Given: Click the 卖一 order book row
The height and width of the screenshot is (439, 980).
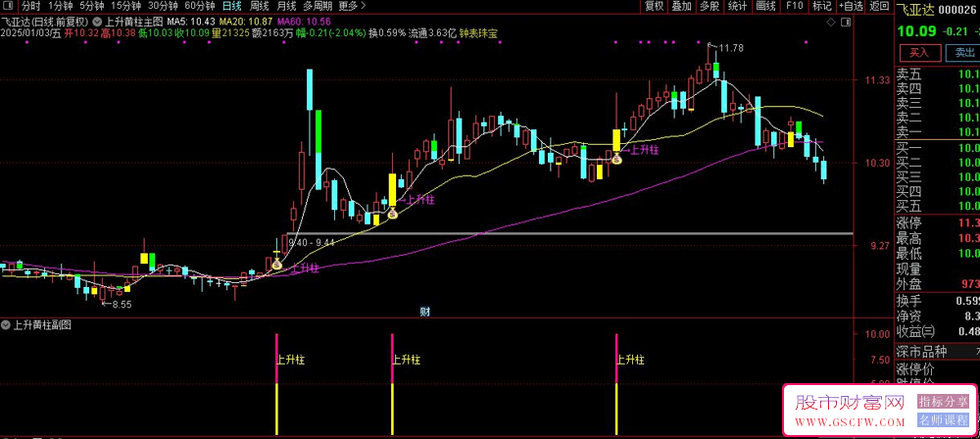Looking at the screenshot, I should [938, 131].
